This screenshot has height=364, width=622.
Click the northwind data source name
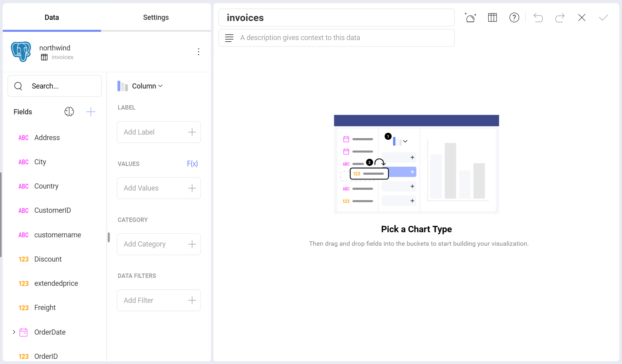click(55, 48)
